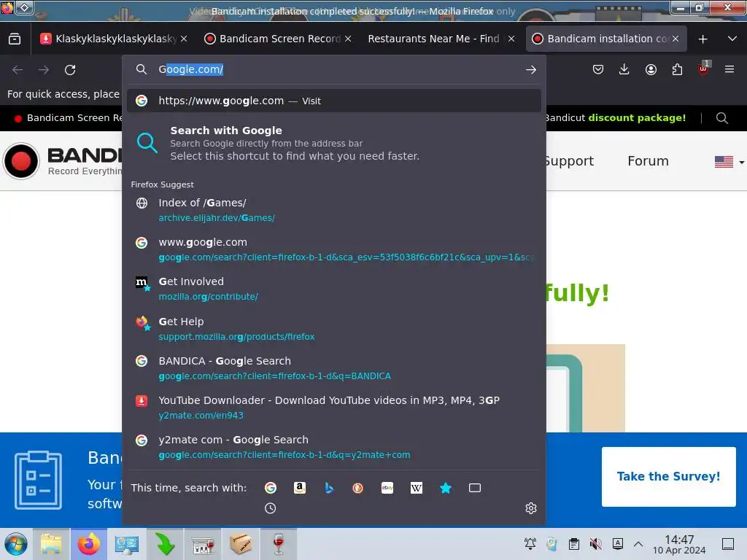Screen dimensions: 747x560
Task: Open file manager from taskbar
Action: click(51, 544)
